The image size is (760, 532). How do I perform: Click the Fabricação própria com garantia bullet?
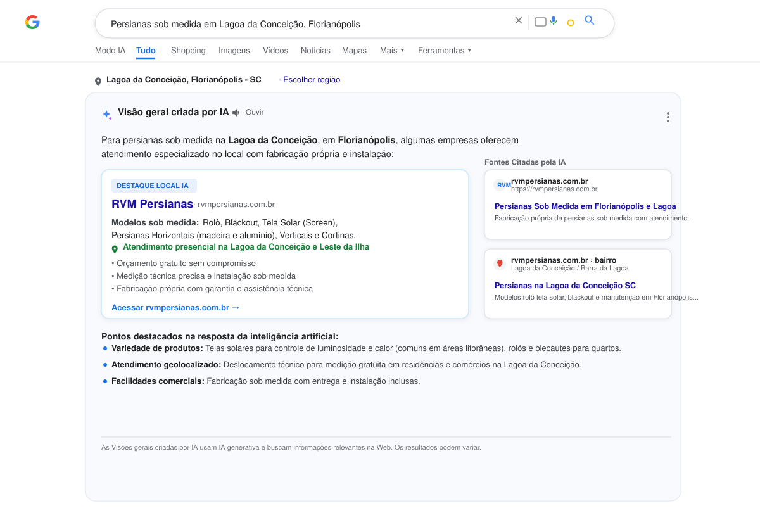click(212, 289)
